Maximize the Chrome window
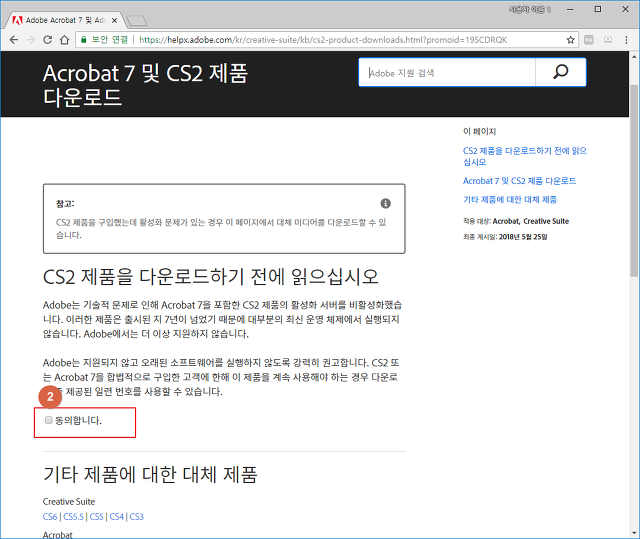Screen dimensions: 640x539 [598, 9]
